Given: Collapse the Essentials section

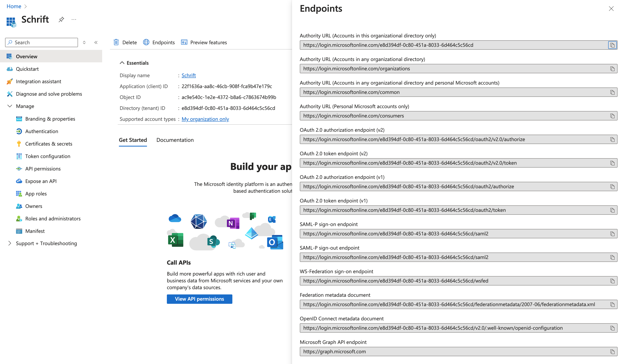Looking at the screenshot, I should click(122, 63).
